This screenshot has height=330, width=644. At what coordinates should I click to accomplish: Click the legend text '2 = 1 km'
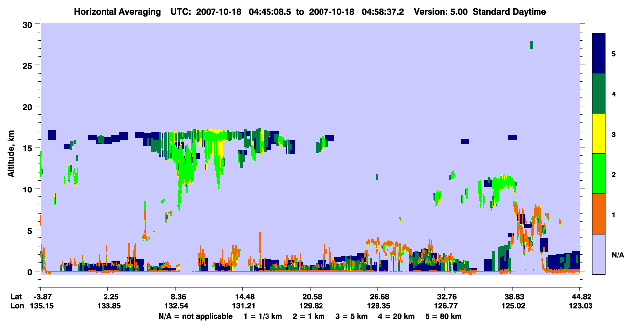point(309,316)
